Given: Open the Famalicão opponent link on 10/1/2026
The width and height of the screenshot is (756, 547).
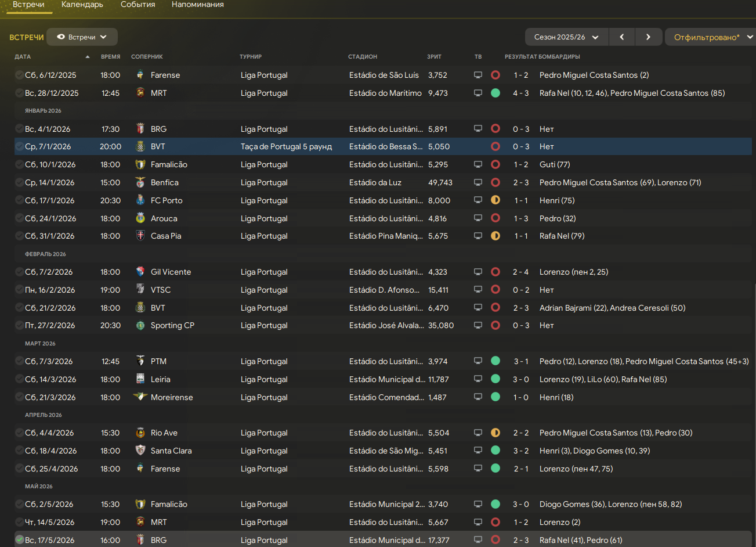Looking at the screenshot, I should (x=169, y=164).
